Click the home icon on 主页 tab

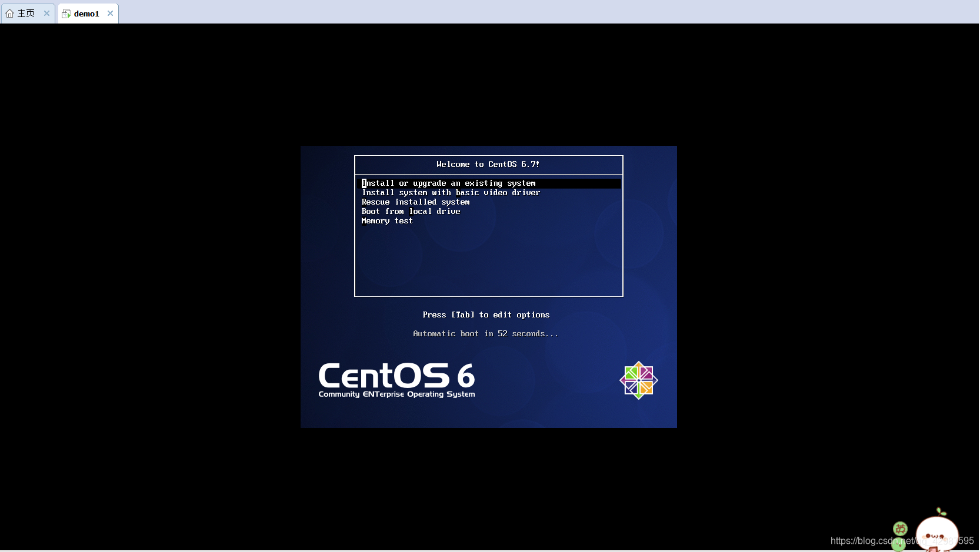point(9,14)
